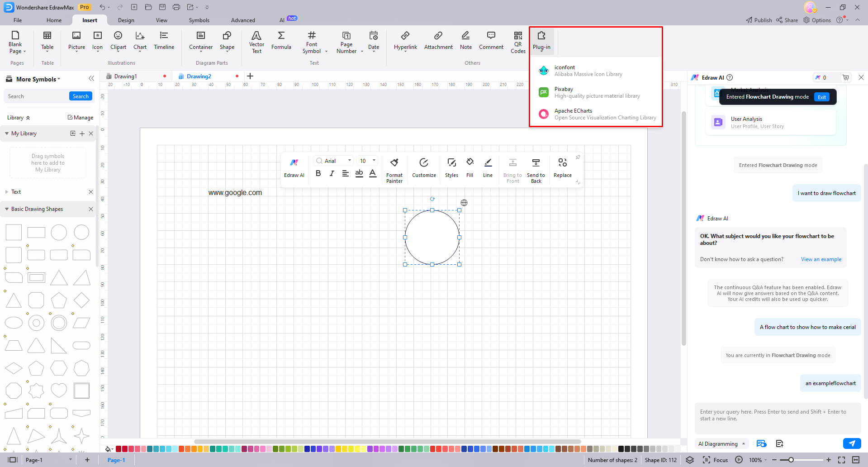Click the zoom in plus button
Viewport: 868px width, 467px height.
828,460
